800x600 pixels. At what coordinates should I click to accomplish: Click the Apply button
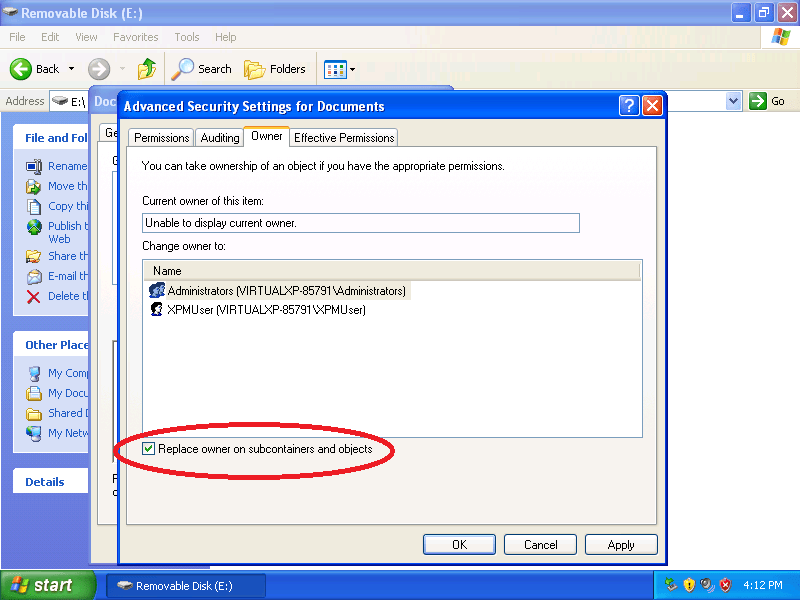(621, 544)
